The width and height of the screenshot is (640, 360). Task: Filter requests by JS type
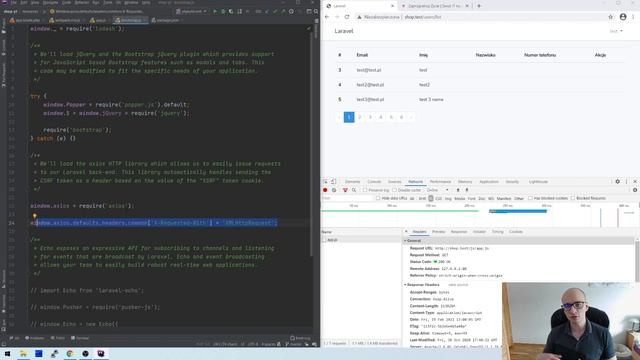(431, 198)
